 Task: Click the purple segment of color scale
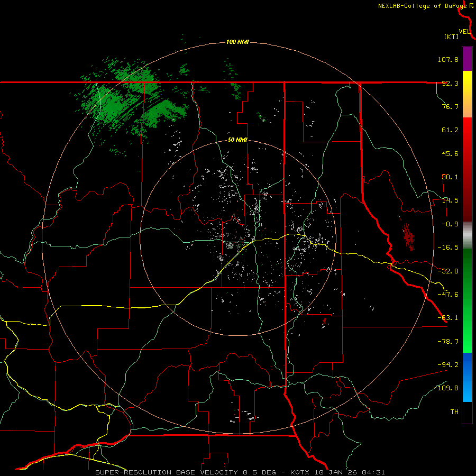click(x=467, y=59)
